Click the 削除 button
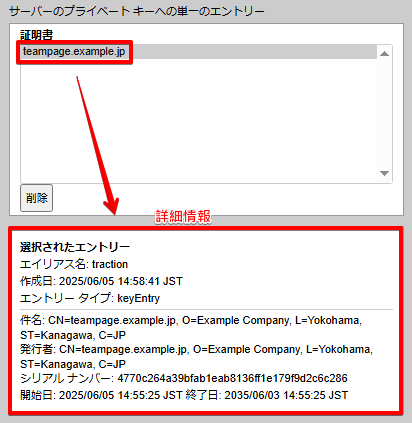 [36, 198]
